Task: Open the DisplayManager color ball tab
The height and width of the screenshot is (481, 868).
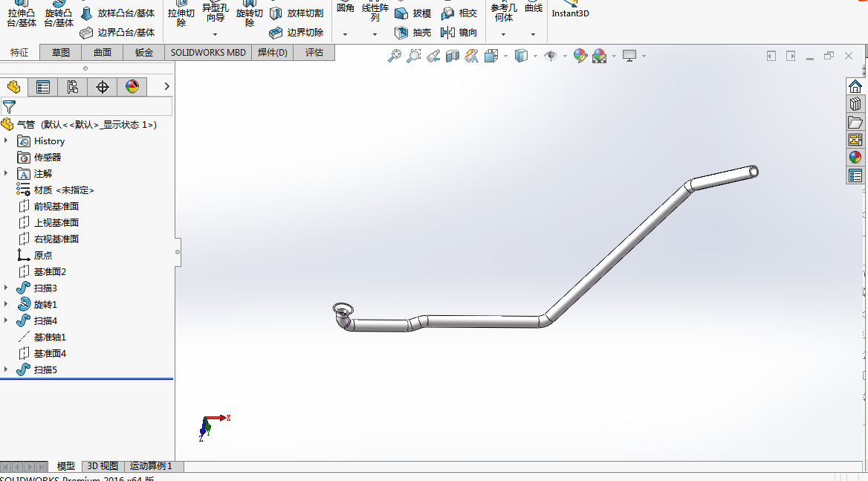Action: [132, 87]
